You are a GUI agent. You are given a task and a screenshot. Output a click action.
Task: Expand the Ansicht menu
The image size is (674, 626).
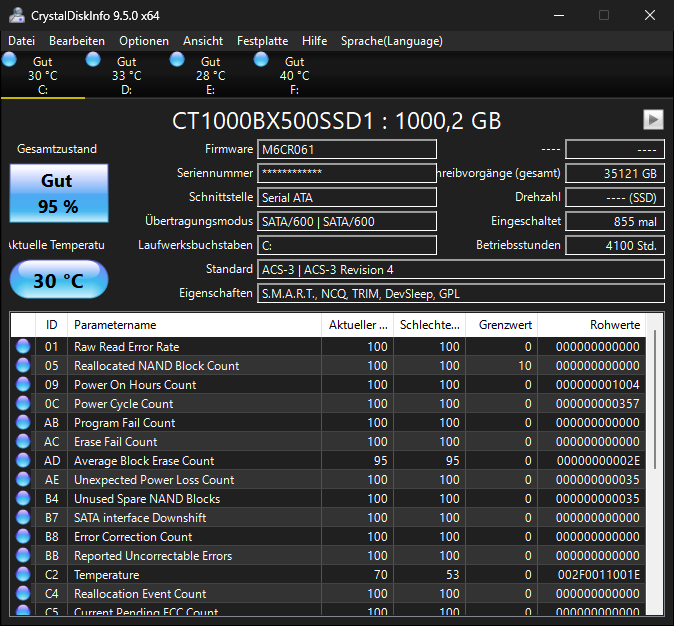coord(203,41)
